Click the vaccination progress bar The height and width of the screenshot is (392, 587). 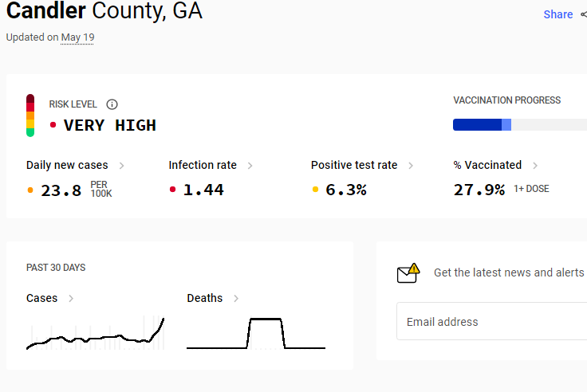point(520,124)
